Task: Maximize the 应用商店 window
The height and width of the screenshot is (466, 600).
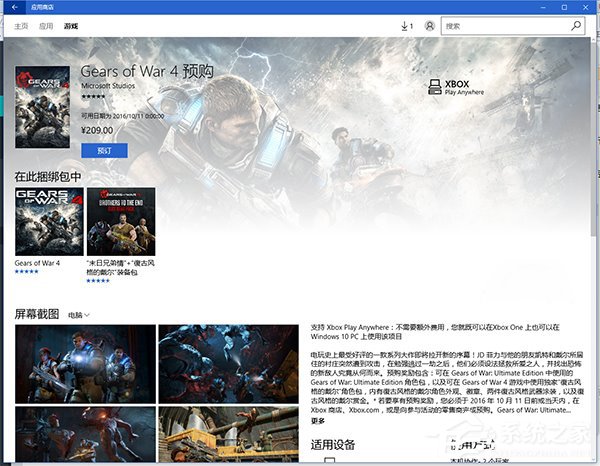Action: tap(564, 7)
